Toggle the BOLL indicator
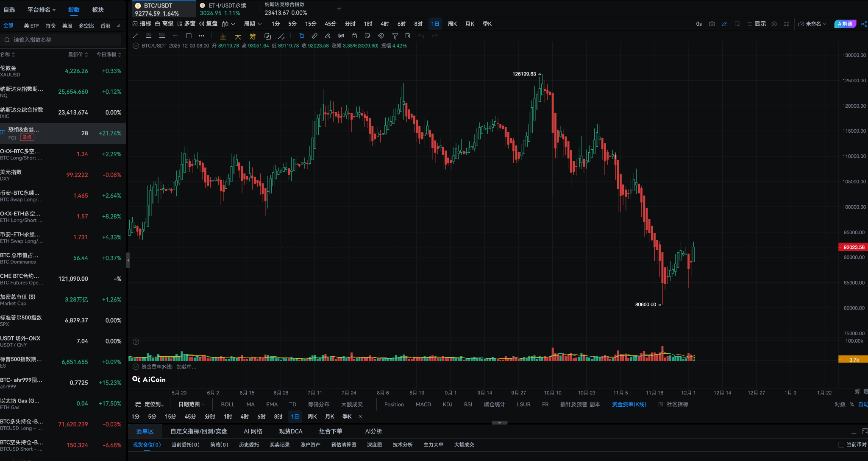 pyautogui.click(x=228, y=405)
